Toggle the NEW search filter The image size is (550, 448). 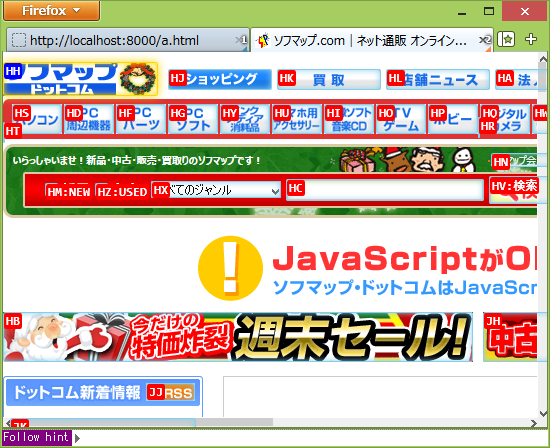(x=69, y=191)
